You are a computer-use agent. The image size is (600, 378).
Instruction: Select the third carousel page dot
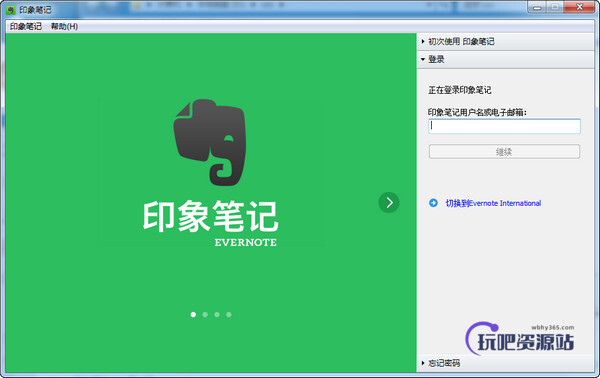click(x=217, y=314)
